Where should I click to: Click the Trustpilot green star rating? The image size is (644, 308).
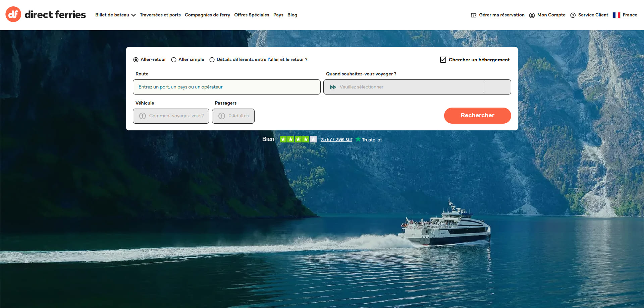(x=298, y=139)
